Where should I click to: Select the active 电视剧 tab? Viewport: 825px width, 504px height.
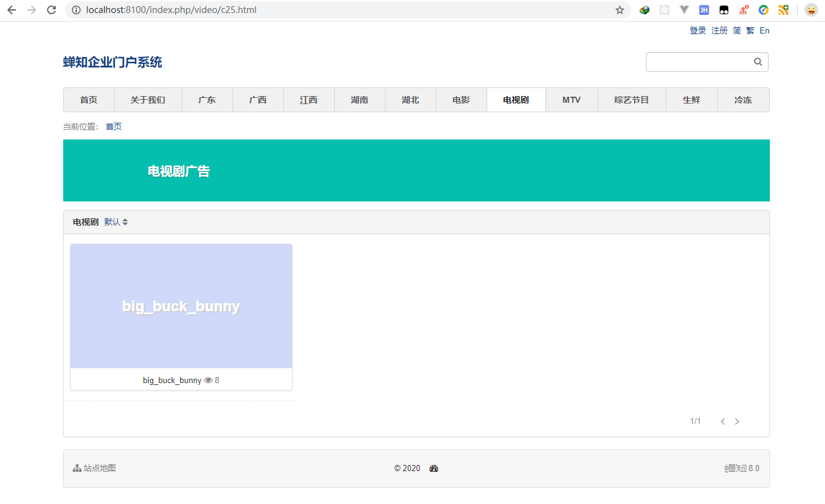click(x=516, y=100)
